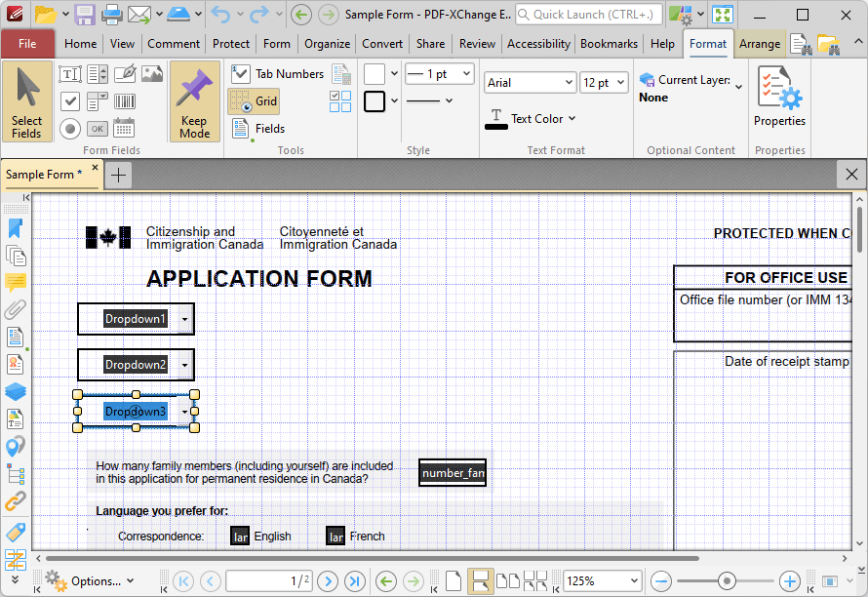
Task: Open the Fields pane button
Action: click(258, 129)
